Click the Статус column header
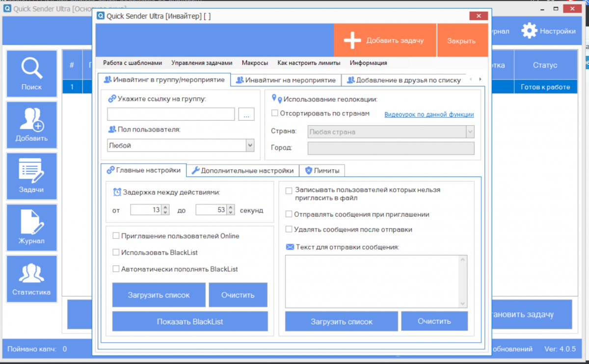 coord(545,65)
